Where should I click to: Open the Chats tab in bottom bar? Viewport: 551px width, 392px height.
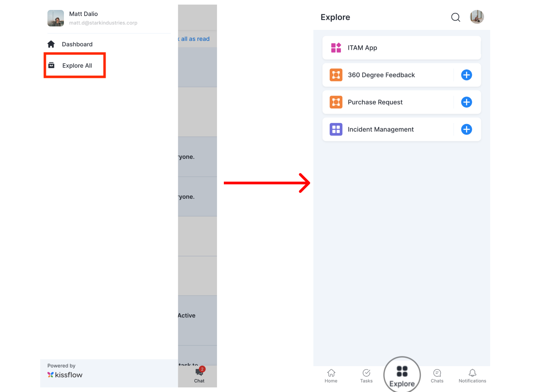(x=437, y=376)
